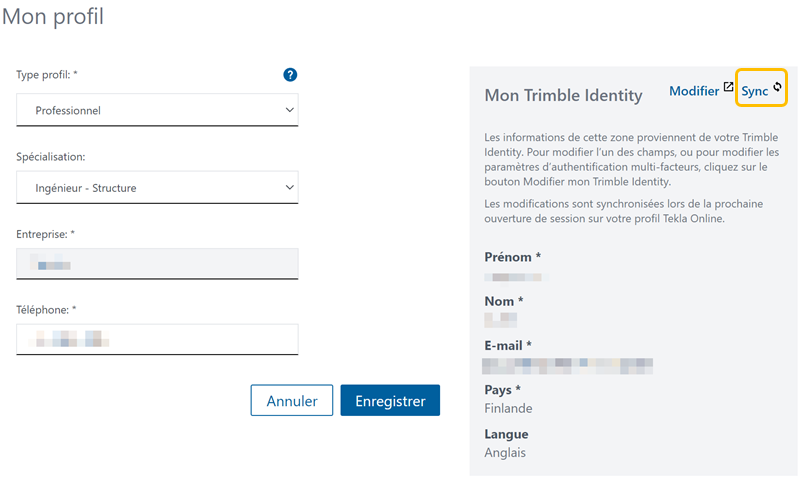
Task: Open the Type profil dropdown
Action: coord(157,110)
